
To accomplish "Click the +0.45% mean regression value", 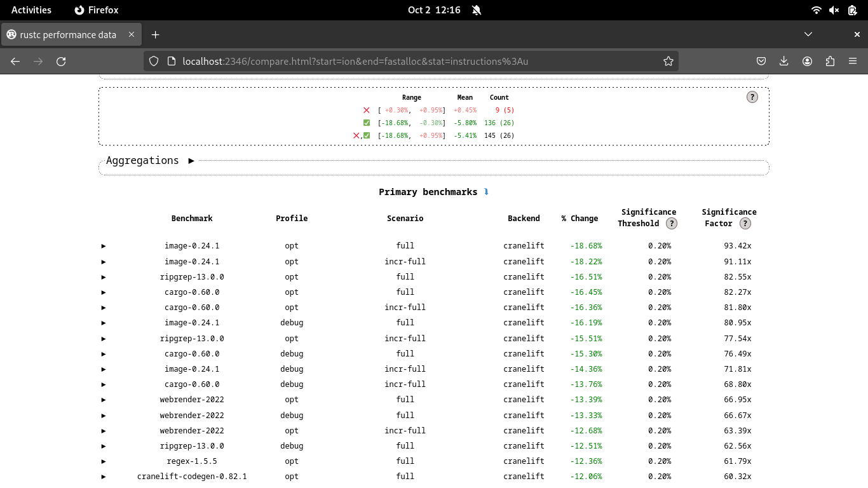I will pos(465,111).
